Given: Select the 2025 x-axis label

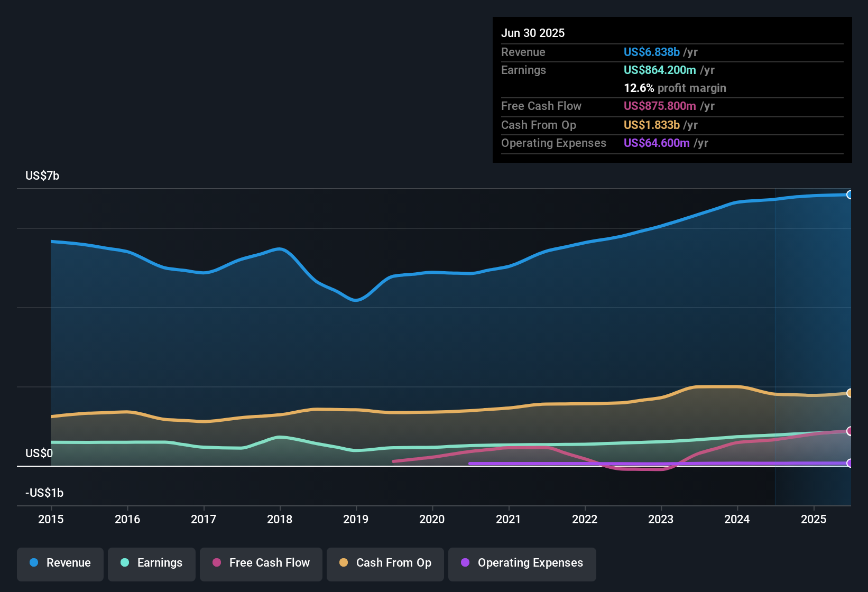Looking at the screenshot, I should 814,519.
